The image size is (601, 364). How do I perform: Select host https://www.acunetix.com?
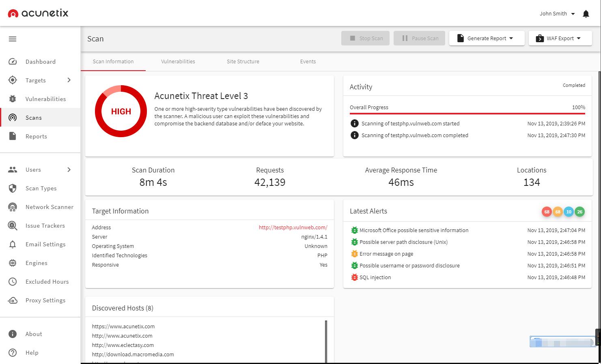tap(123, 326)
